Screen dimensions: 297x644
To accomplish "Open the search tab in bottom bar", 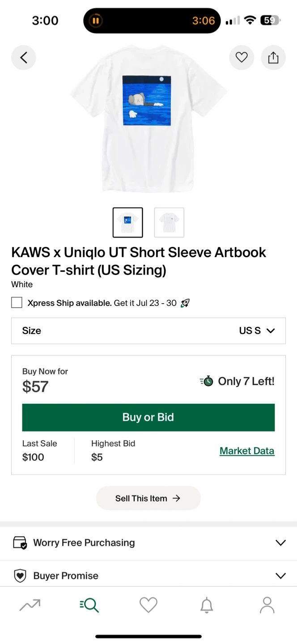I will click(x=89, y=605).
